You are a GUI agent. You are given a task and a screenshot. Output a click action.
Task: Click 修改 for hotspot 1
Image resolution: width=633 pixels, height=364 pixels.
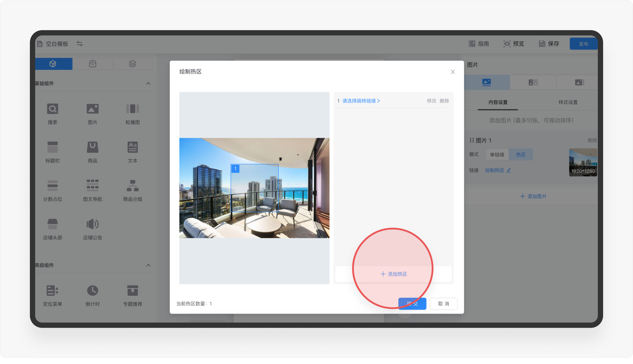pos(431,101)
